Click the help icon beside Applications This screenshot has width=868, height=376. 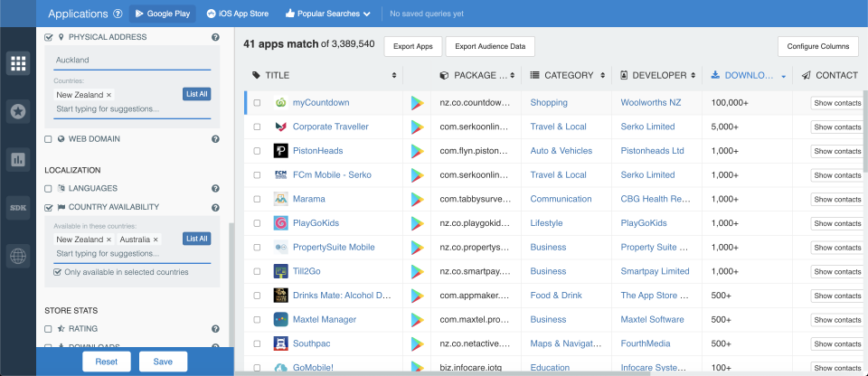[x=118, y=14]
